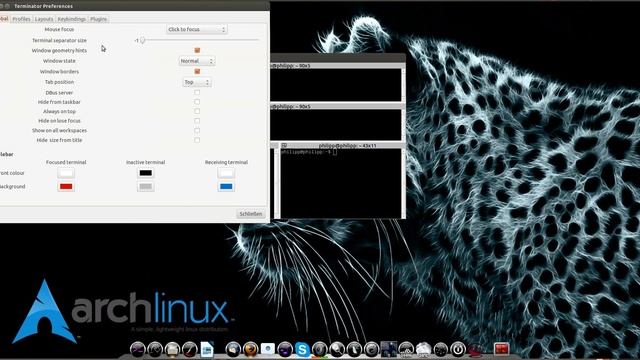Click the power button icon in the dock
Viewport: 640px width, 360px height.
(x=458, y=350)
